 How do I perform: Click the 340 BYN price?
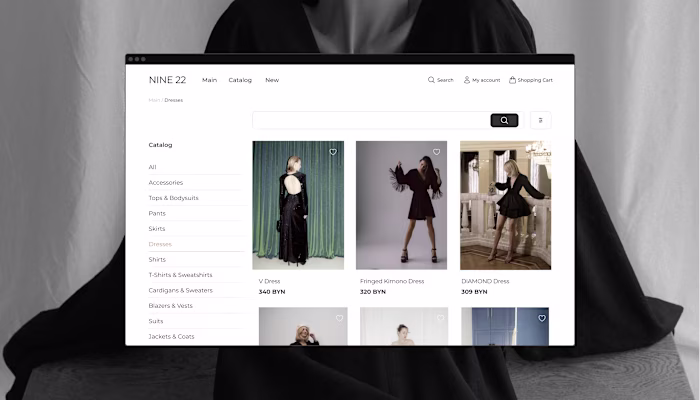tap(272, 292)
